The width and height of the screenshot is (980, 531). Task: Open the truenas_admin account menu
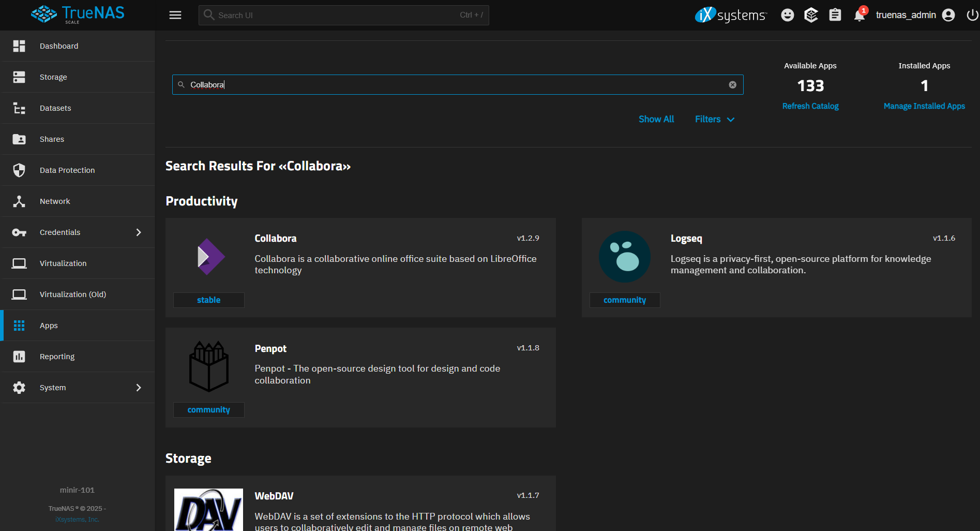tap(915, 15)
